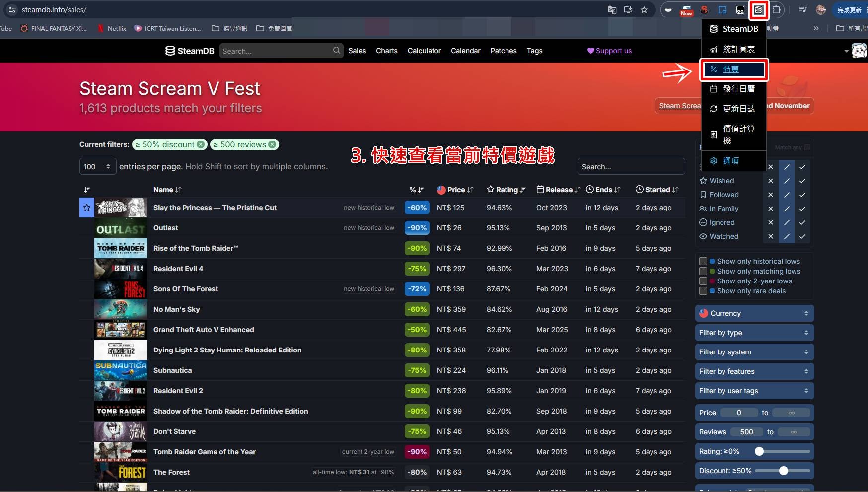The width and height of the screenshot is (868, 492).
Task: Remove the 50% discount filter
Action: [x=201, y=144]
